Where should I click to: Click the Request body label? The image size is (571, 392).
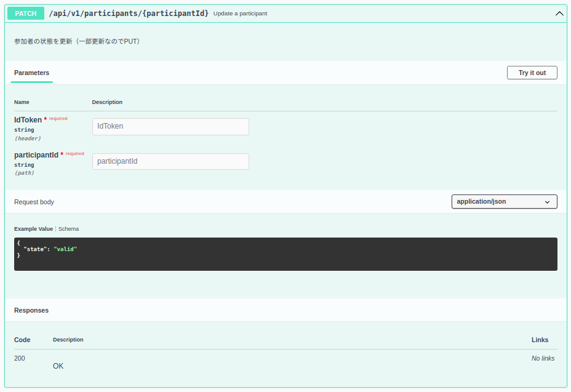[33, 201]
